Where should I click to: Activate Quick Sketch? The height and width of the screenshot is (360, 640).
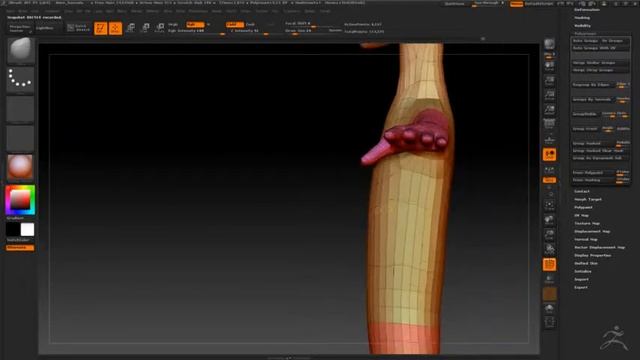click(x=78, y=28)
